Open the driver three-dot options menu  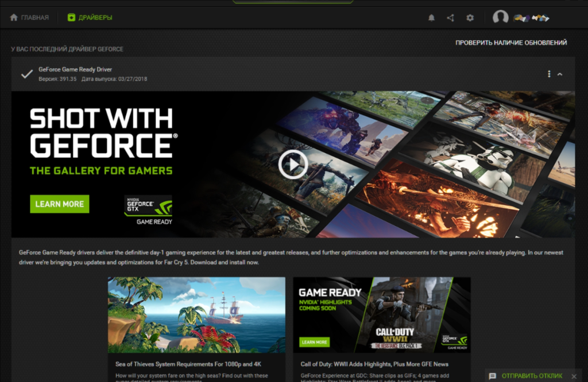[549, 74]
